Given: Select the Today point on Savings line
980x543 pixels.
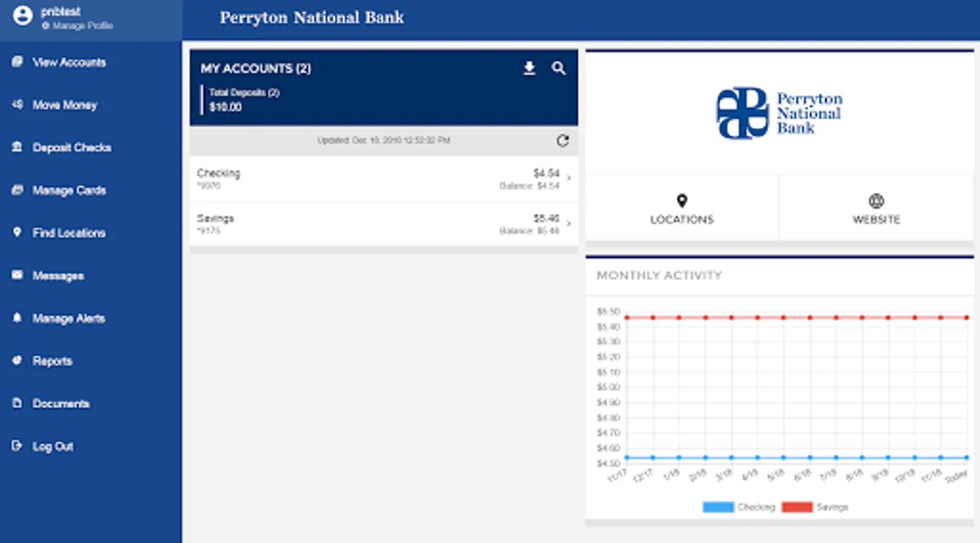Looking at the screenshot, I should 967,317.
